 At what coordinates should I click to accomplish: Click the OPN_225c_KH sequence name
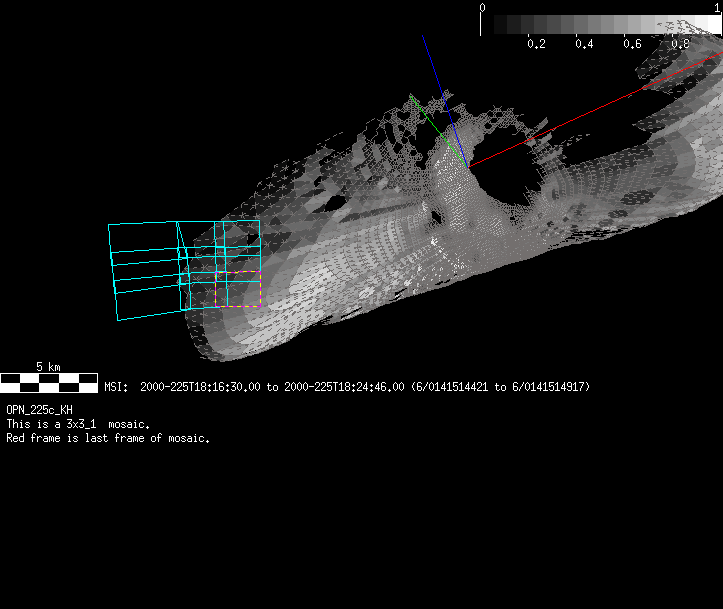pos(39,410)
